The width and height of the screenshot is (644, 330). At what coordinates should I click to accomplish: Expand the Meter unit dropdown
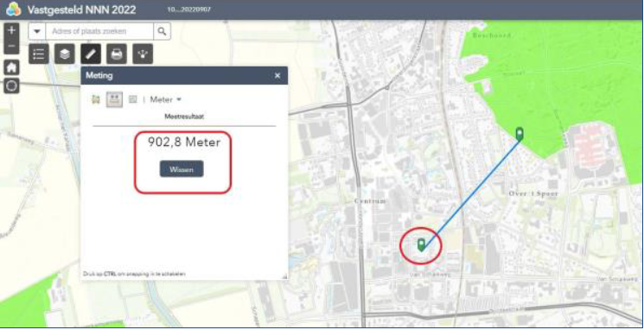[165, 99]
